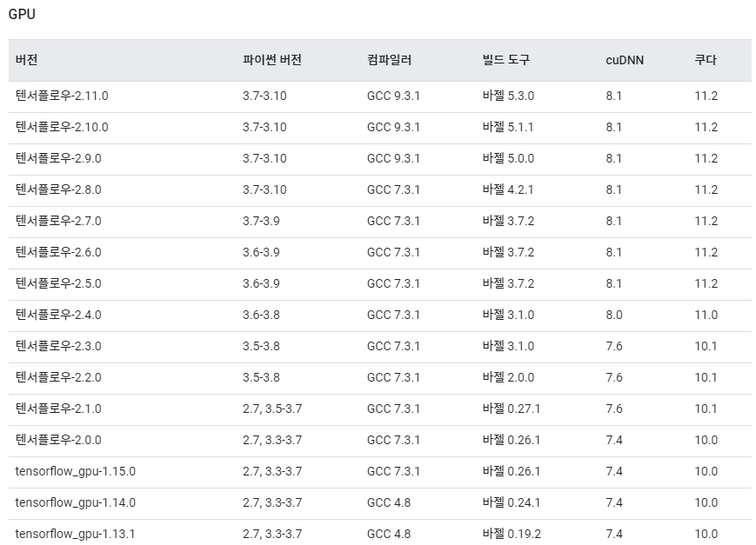Click the 텐서플로우-2.9.0 version cell
Image resolution: width=756 pixels, height=545 pixels.
pyautogui.click(x=58, y=158)
